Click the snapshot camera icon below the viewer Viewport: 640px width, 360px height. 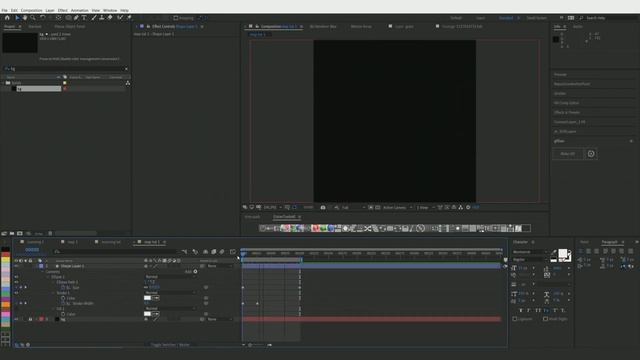323,207
